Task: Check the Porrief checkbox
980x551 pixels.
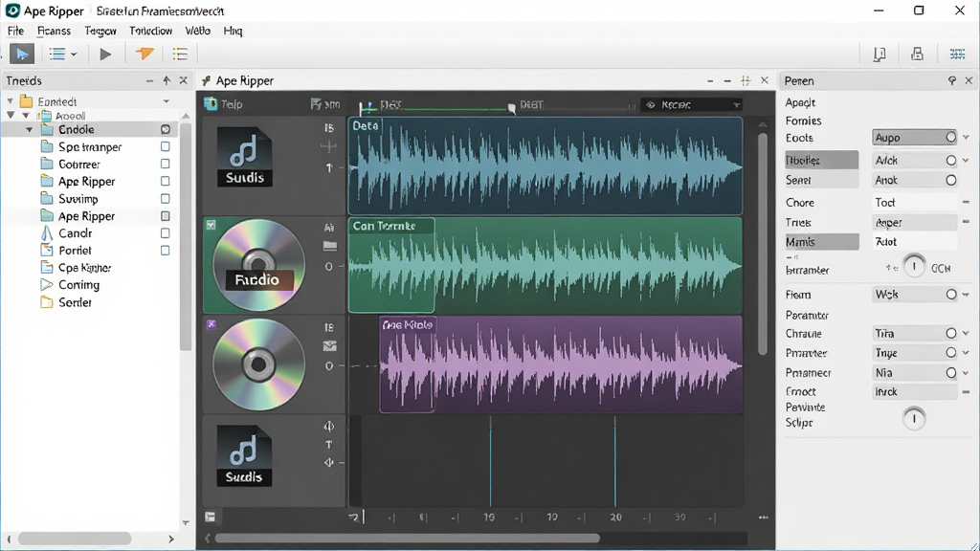Action: click(x=165, y=251)
